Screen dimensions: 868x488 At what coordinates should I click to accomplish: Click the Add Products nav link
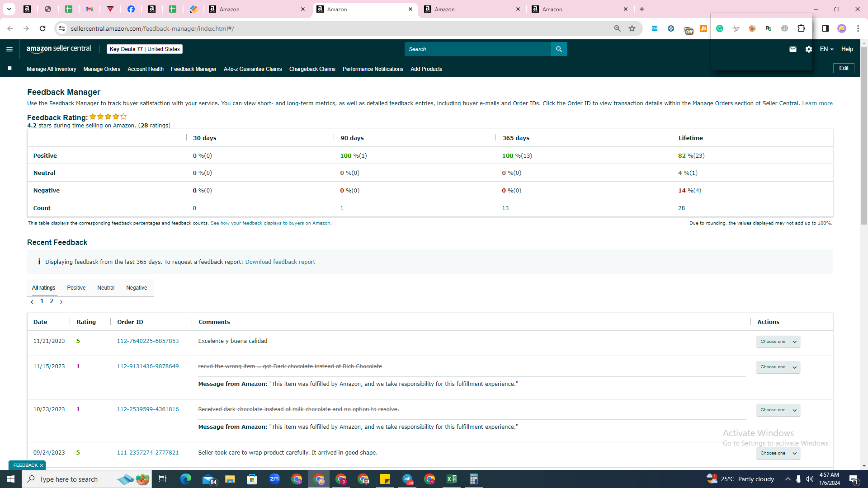(x=426, y=69)
